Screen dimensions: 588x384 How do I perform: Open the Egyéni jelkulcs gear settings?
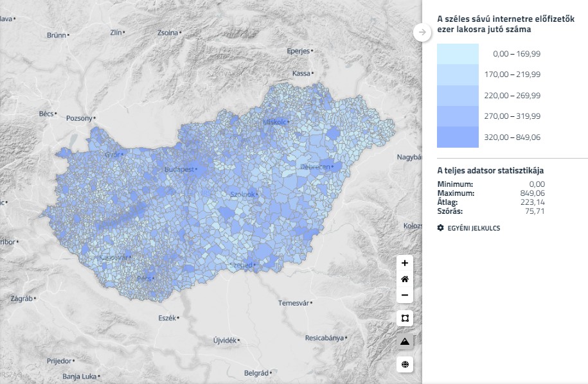click(x=440, y=228)
